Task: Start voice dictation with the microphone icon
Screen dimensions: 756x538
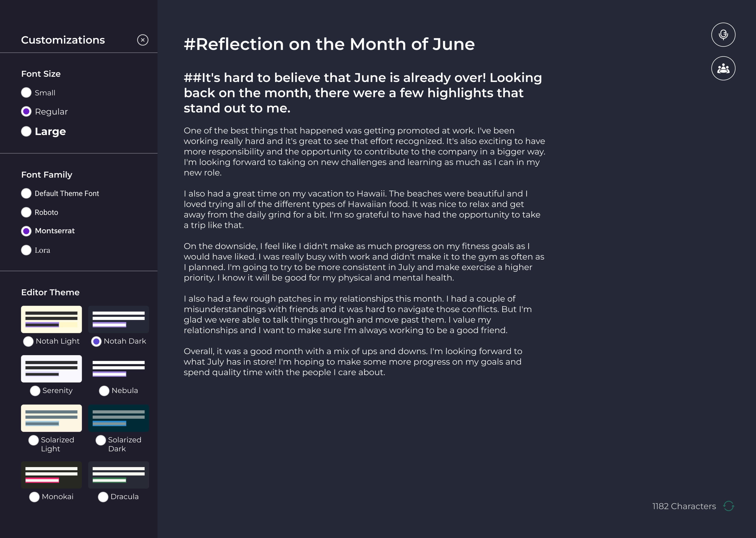Action: click(x=723, y=34)
